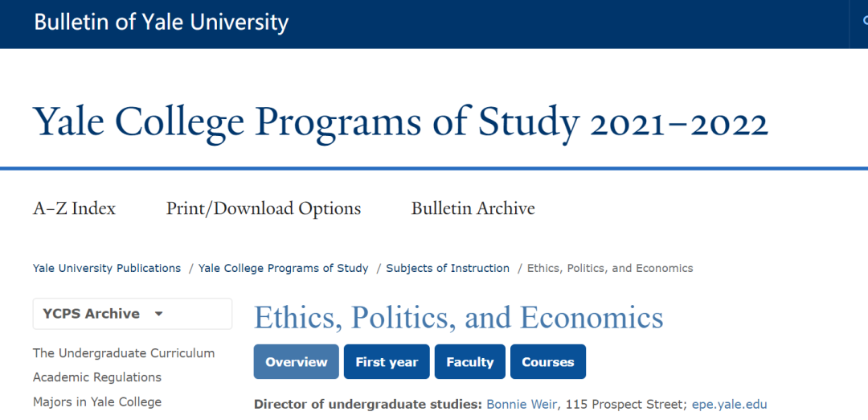Image resolution: width=868 pixels, height=420 pixels.
Task: Go to the Bulletin Archive
Action: point(473,209)
